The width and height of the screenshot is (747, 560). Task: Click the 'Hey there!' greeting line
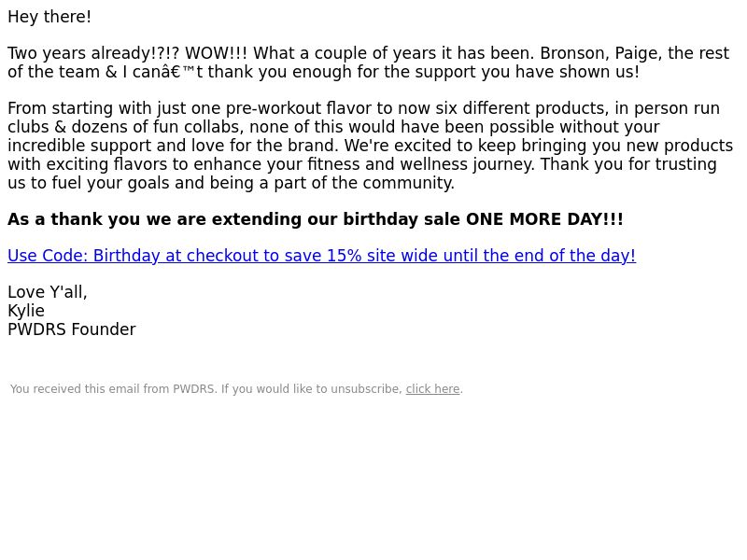[49, 17]
